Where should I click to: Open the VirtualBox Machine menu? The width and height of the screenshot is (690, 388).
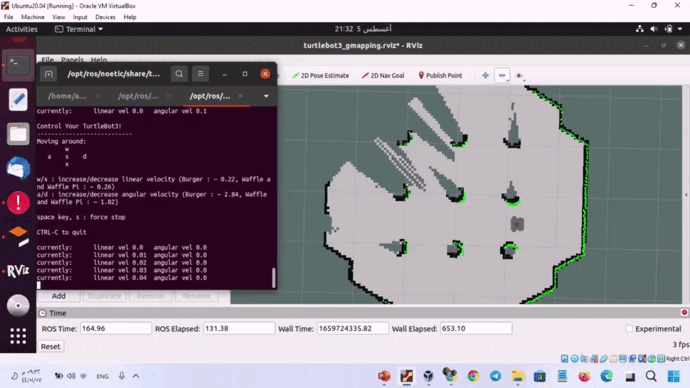tap(33, 17)
